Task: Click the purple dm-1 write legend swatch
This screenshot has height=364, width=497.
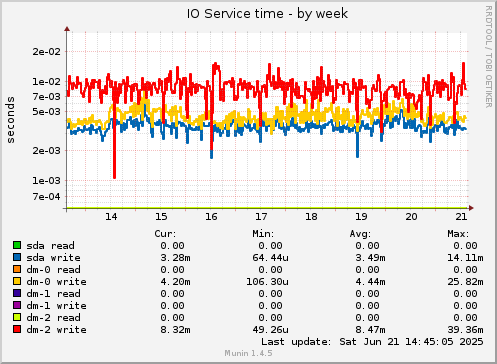Action: pyautogui.click(x=17, y=305)
